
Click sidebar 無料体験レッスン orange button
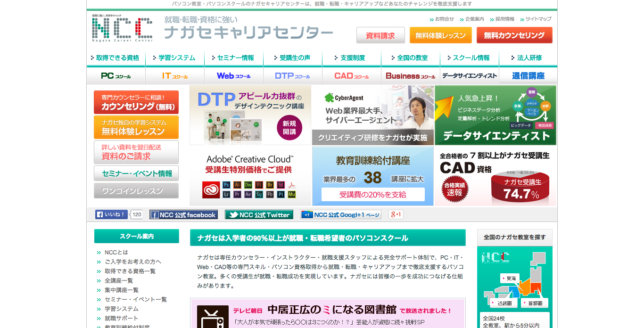(136, 127)
